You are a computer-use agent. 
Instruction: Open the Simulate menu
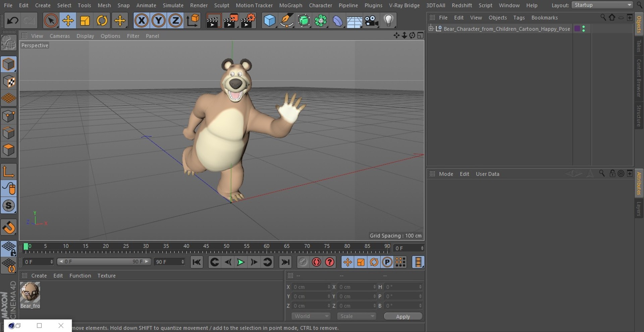[173, 5]
